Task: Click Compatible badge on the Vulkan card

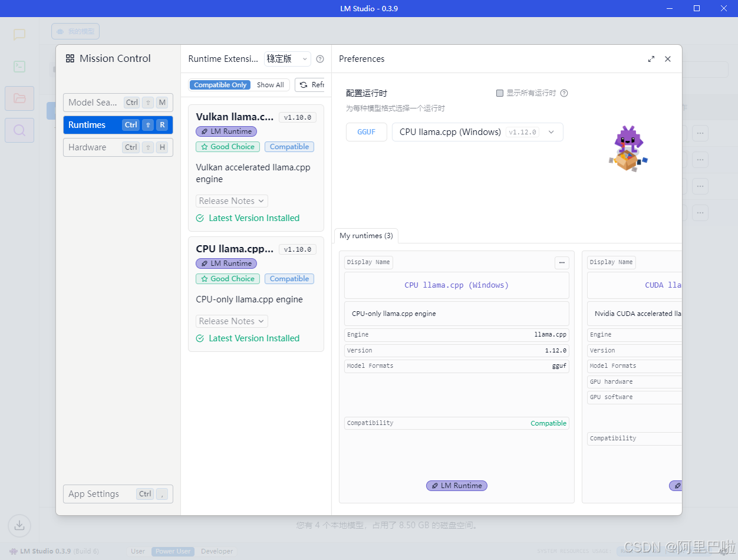Action: click(289, 147)
